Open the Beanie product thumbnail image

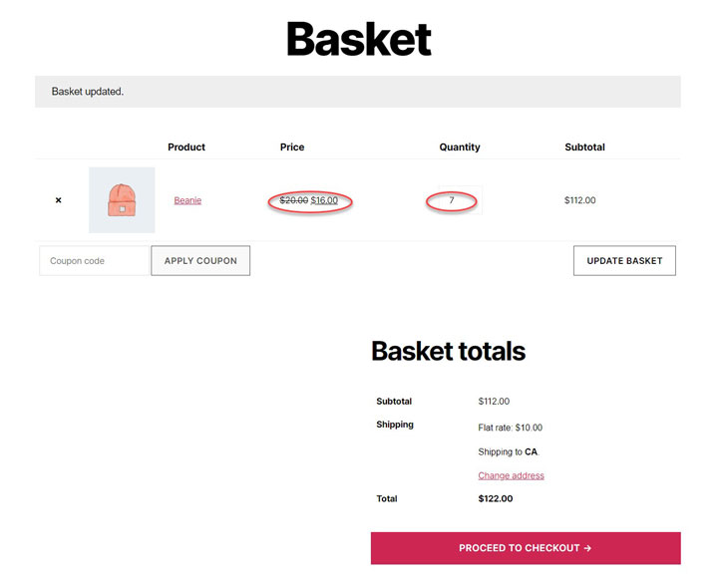[x=122, y=200]
